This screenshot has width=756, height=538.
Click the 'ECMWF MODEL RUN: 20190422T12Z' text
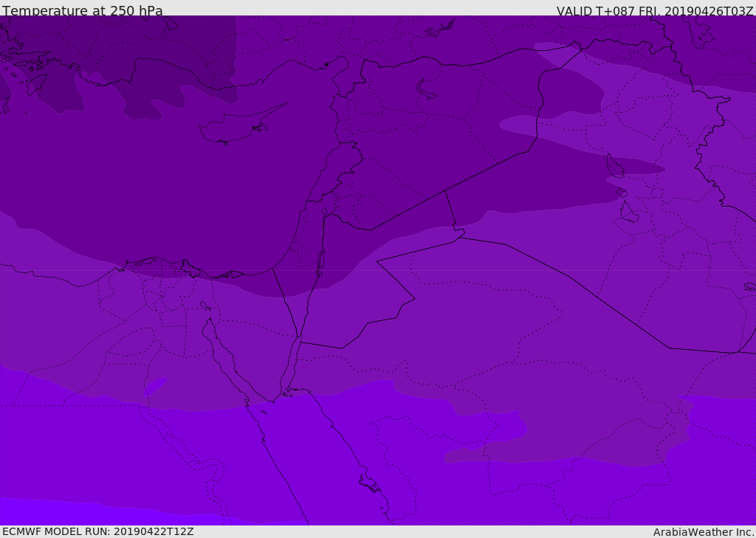click(98, 531)
